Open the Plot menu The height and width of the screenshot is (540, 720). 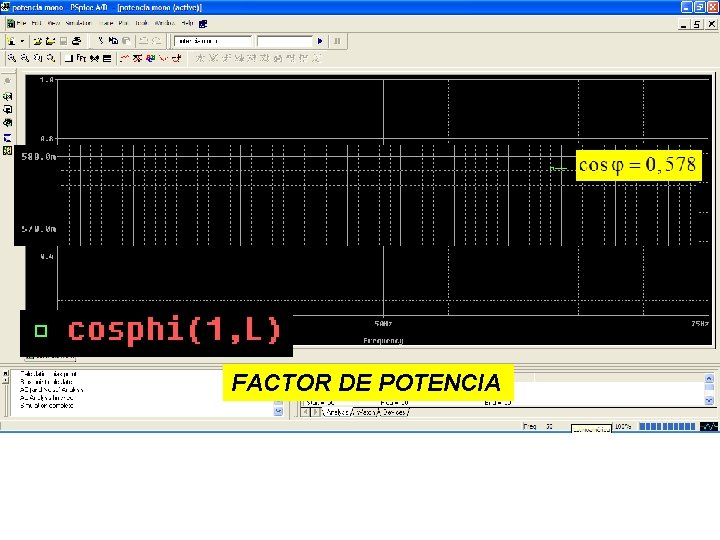point(123,23)
